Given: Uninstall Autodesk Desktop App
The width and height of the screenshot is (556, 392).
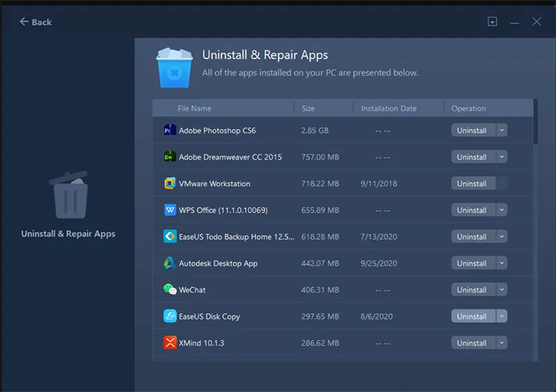Looking at the screenshot, I should (473, 263).
